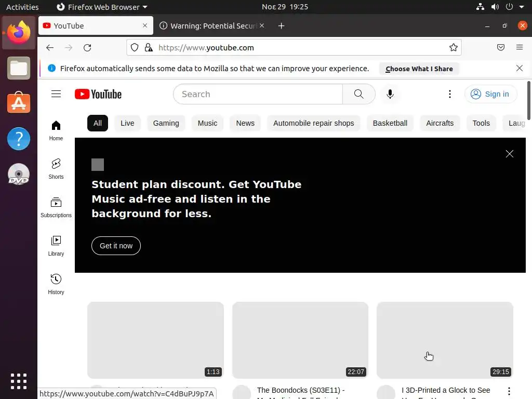Select the Aircrafts filter chip
Image resolution: width=532 pixels, height=399 pixels.
[440, 123]
